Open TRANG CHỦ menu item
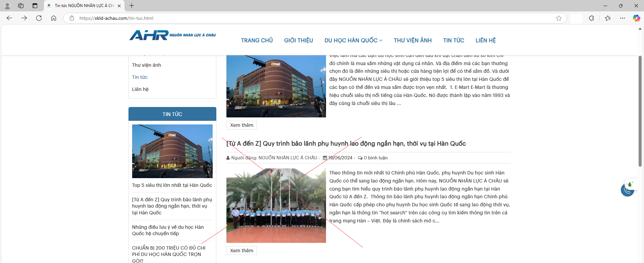The height and width of the screenshot is (263, 644). pos(257,40)
